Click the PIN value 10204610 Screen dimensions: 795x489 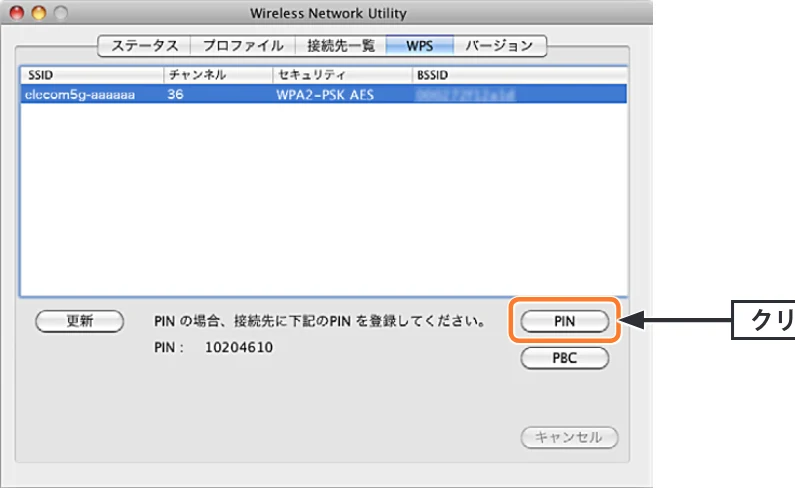tap(239, 347)
